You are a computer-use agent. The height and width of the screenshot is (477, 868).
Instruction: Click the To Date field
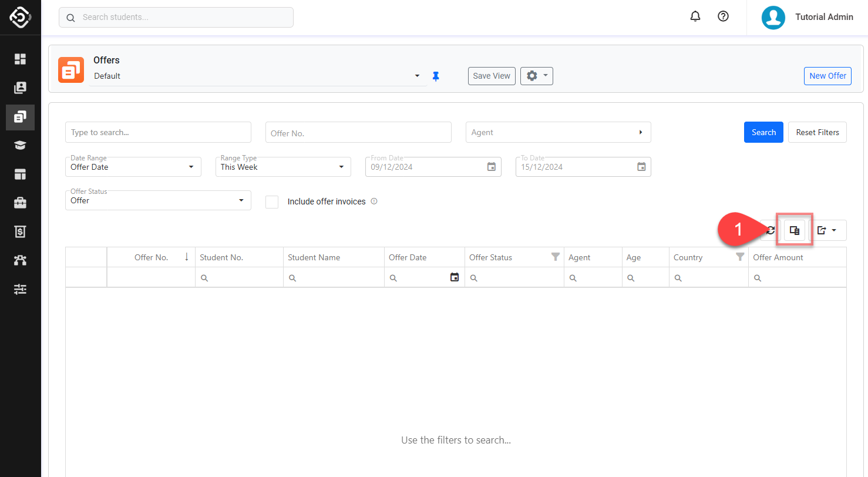583,167
